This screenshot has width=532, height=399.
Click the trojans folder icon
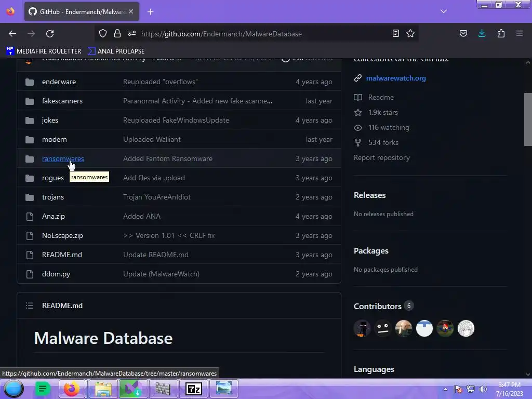point(30,197)
